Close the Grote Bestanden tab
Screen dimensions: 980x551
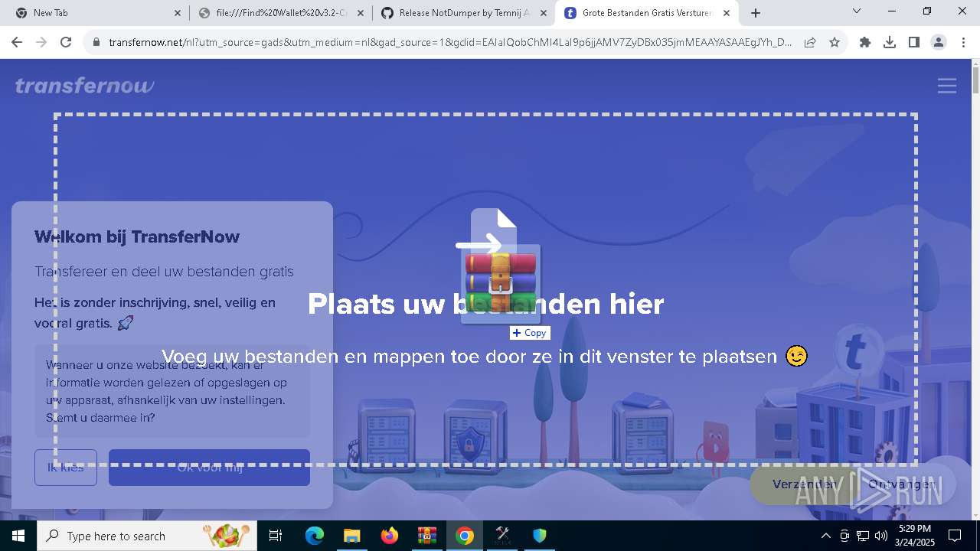click(x=727, y=13)
